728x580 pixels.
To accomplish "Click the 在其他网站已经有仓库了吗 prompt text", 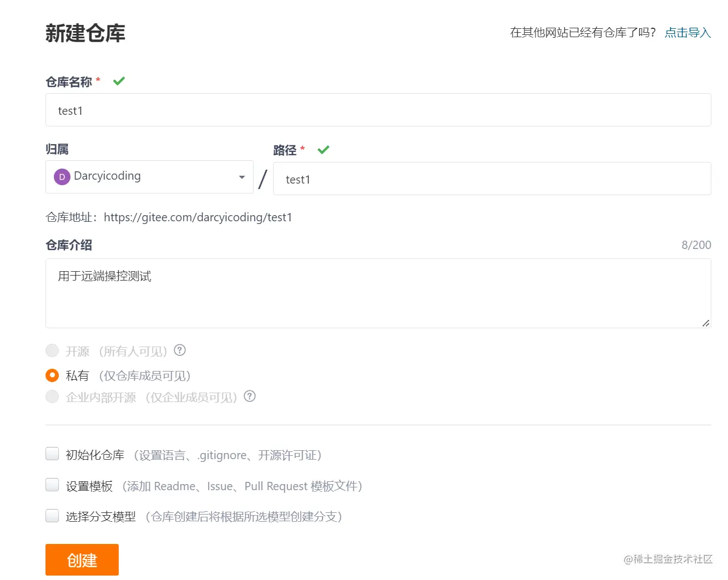I will pos(583,33).
